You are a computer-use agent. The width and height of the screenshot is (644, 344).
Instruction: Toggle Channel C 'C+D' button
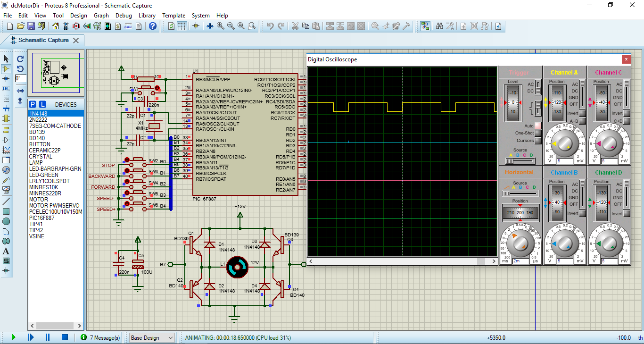click(627, 121)
